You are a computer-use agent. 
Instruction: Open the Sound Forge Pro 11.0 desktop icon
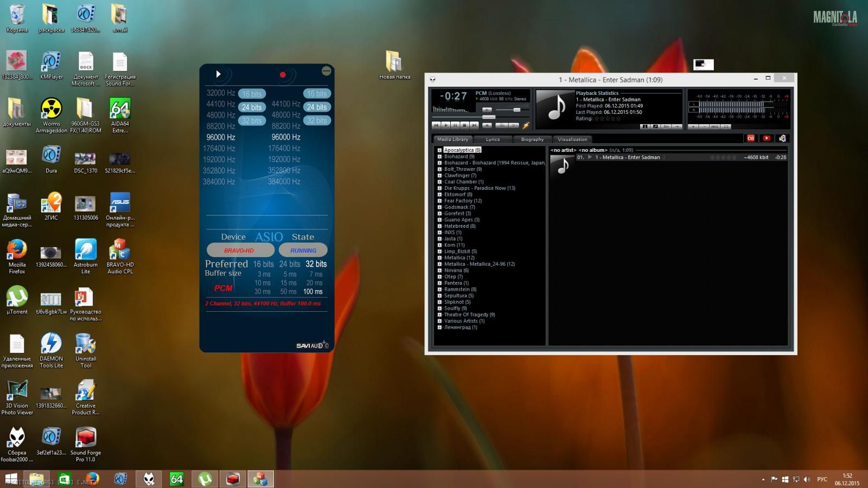86,445
